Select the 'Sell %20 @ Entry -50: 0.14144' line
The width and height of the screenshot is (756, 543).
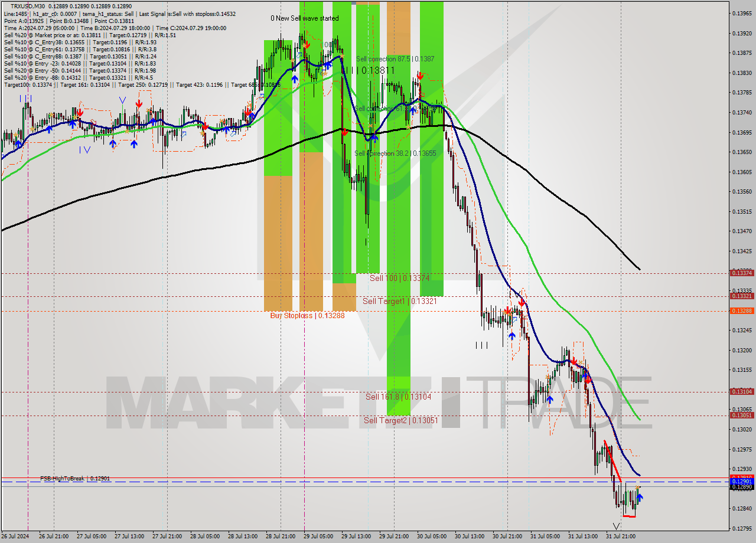(x=80, y=70)
